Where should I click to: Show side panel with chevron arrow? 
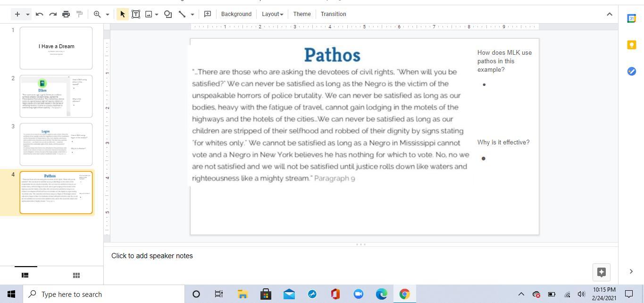(631, 271)
